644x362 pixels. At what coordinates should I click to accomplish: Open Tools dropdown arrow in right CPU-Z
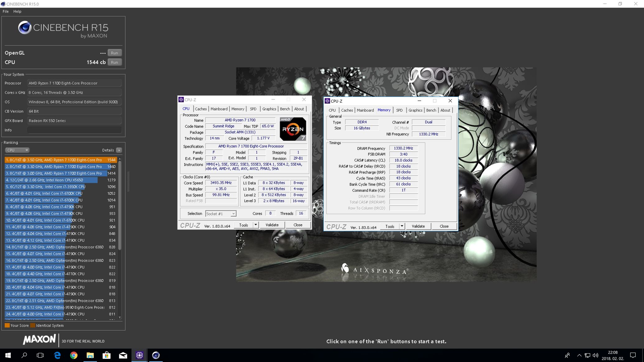(x=402, y=226)
